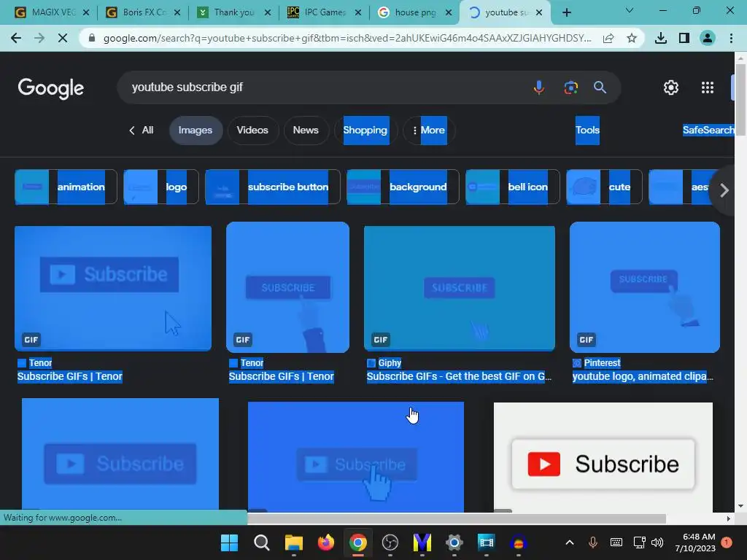Filter results by the bell icon chip

[x=513, y=187]
